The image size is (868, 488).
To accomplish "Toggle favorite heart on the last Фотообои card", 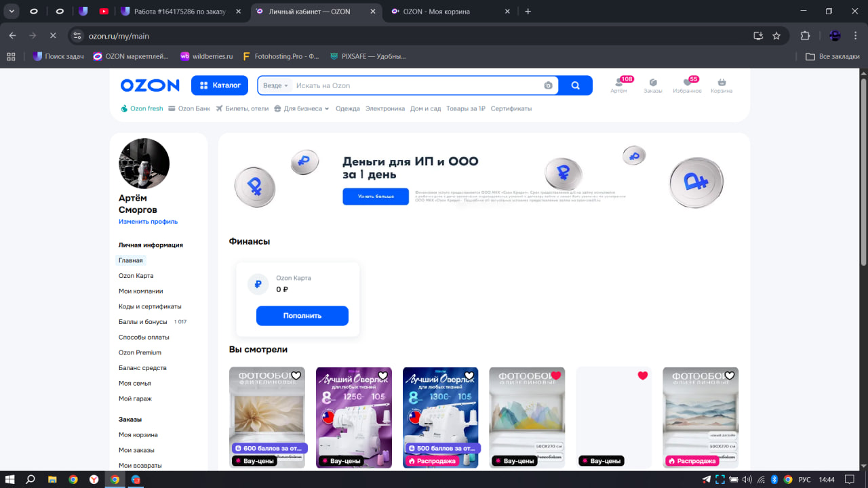I will click(x=730, y=375).
